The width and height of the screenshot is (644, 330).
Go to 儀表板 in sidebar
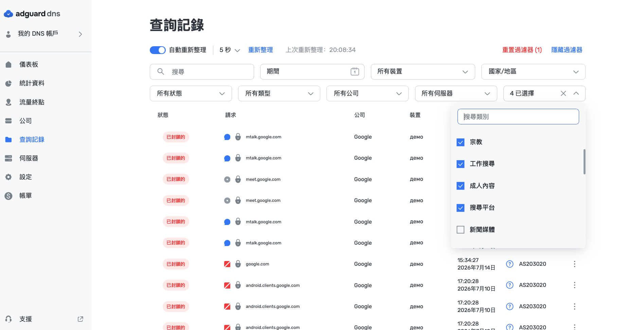click(29, 65)
